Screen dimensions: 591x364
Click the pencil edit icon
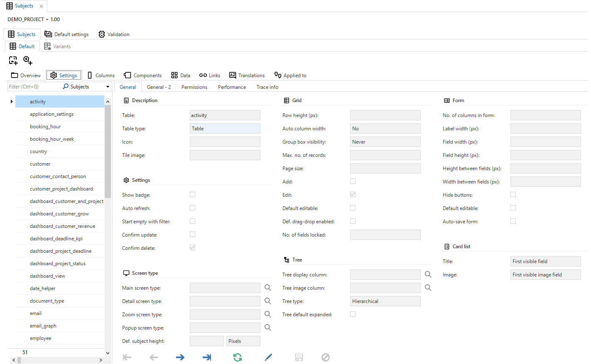268,357
